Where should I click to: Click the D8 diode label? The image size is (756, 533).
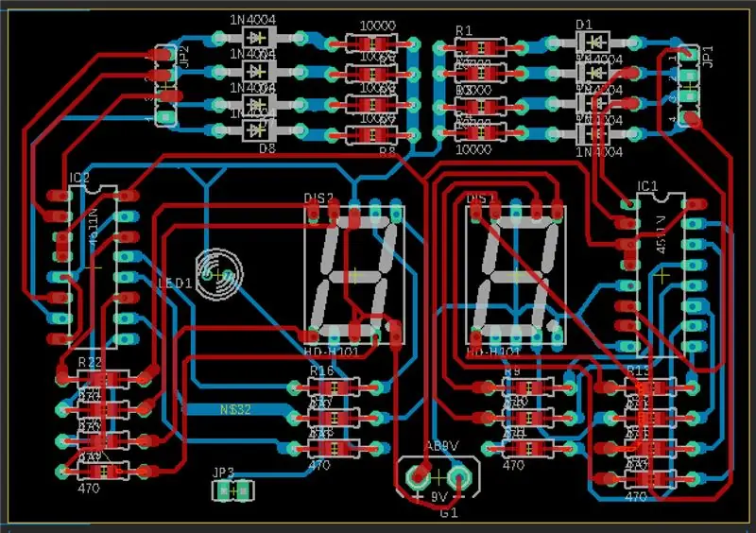267,148
